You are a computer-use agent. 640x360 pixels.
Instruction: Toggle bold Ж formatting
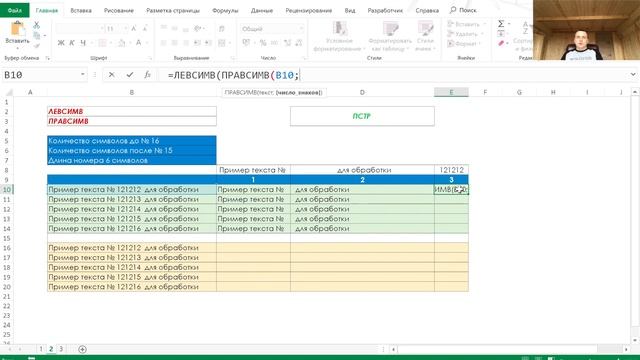[61, 43]
